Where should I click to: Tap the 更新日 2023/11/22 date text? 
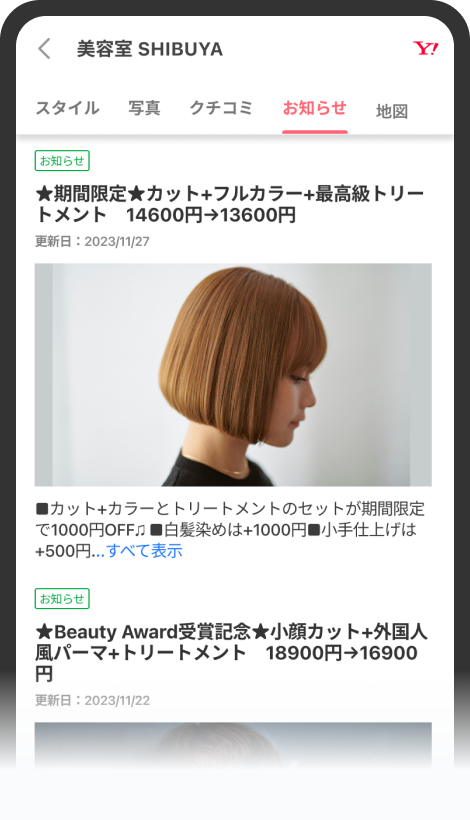click(x=92, y=700)
